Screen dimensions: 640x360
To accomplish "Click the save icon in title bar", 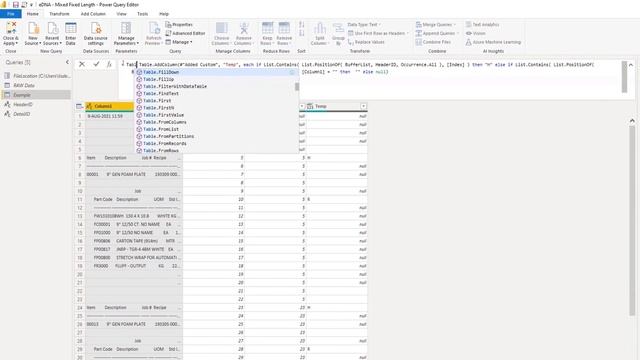I will (x=16, y=4).
